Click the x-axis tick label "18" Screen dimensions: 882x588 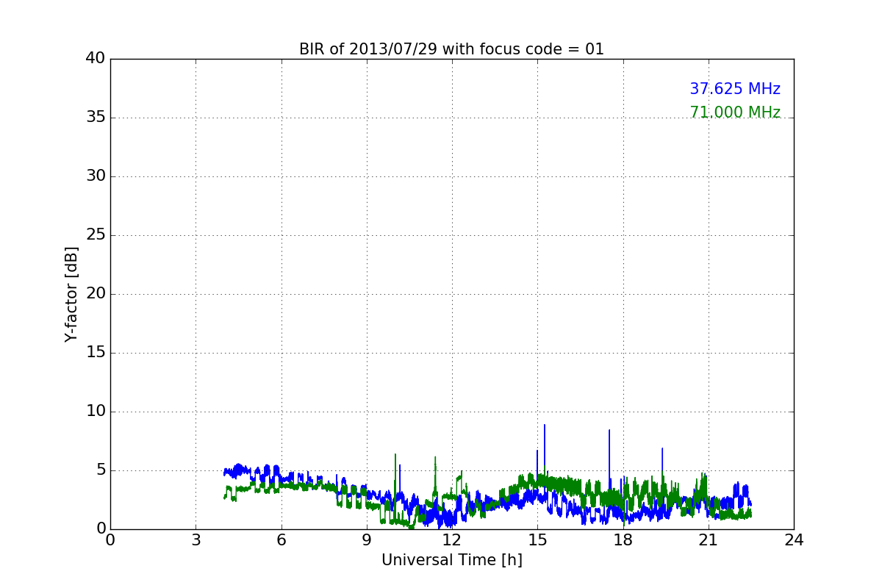point(623,540)
